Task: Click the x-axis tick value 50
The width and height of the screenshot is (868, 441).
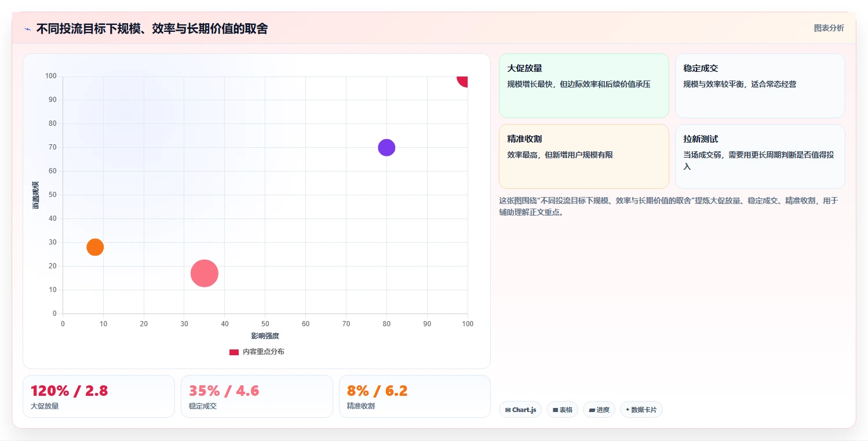Action: click(x=265, y=324)
